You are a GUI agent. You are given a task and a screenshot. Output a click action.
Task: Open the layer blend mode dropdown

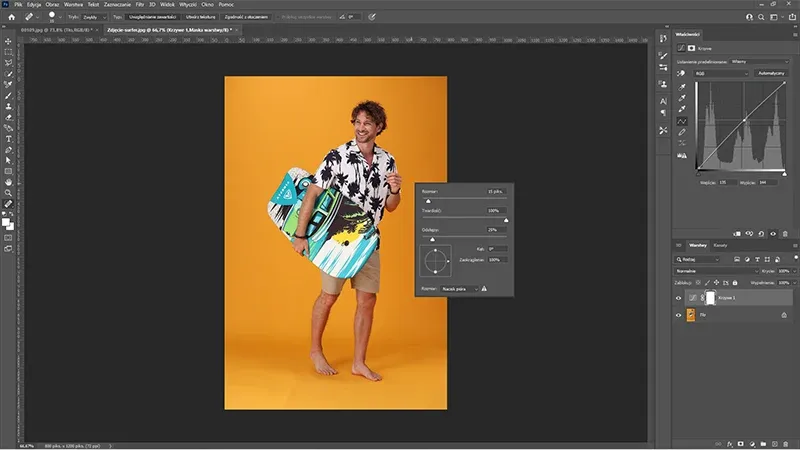[x=717, y=271]
